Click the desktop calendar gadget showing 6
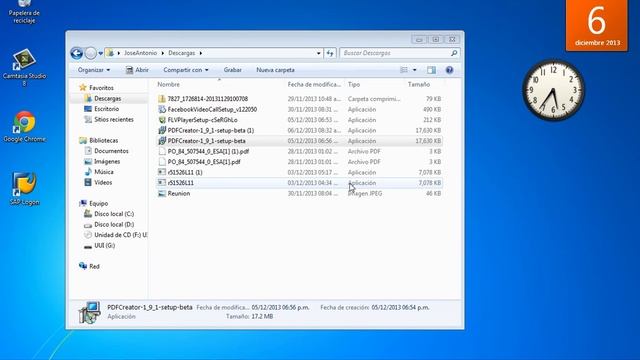 coord(597,25)
